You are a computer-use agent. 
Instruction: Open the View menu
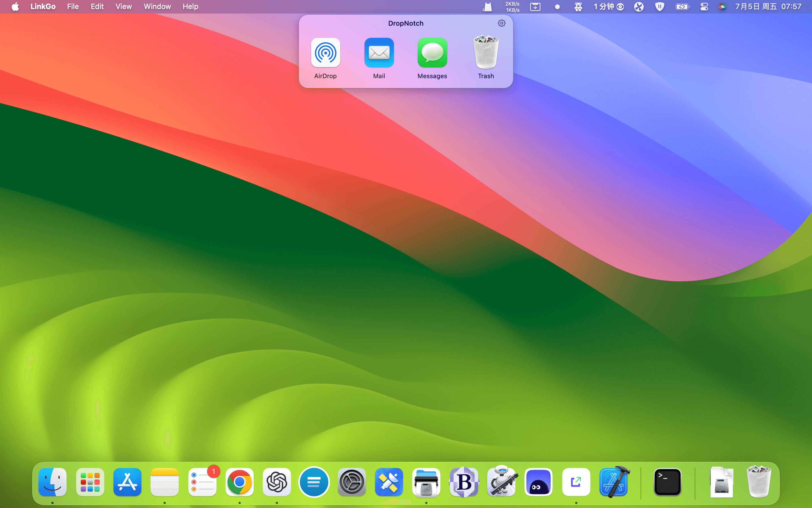[123, 7]
